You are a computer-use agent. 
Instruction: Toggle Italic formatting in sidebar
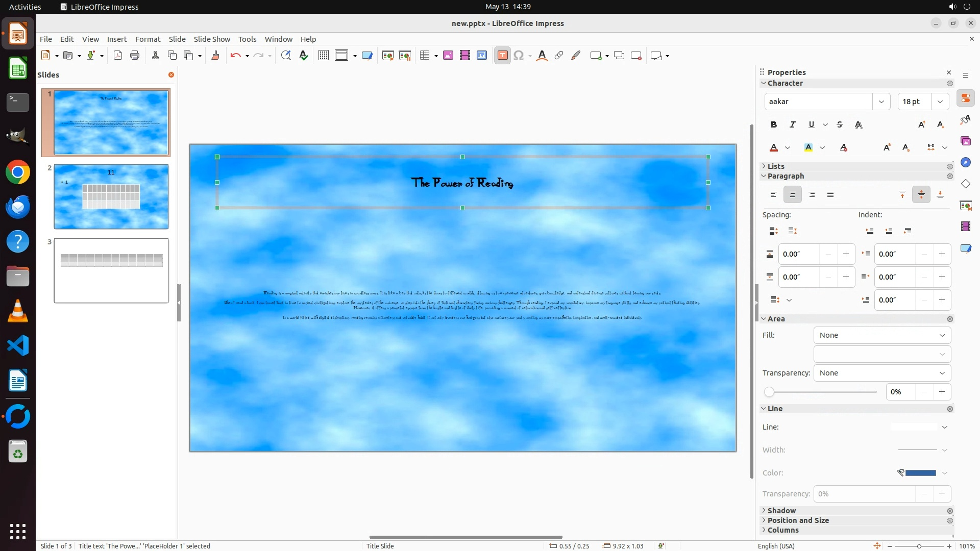click(792, 124)
